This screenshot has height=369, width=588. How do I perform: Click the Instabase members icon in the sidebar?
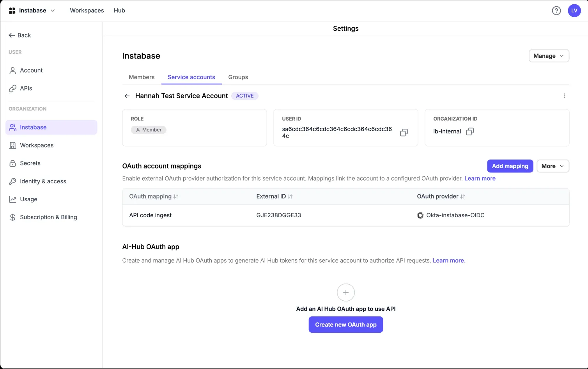[x=12, y=127]
